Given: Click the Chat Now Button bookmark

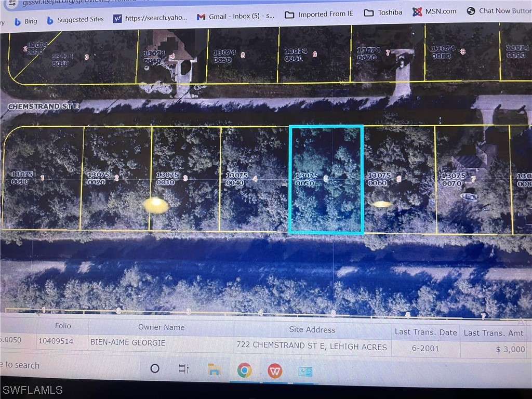Looking at the screenshot, I should coord(501,10).
